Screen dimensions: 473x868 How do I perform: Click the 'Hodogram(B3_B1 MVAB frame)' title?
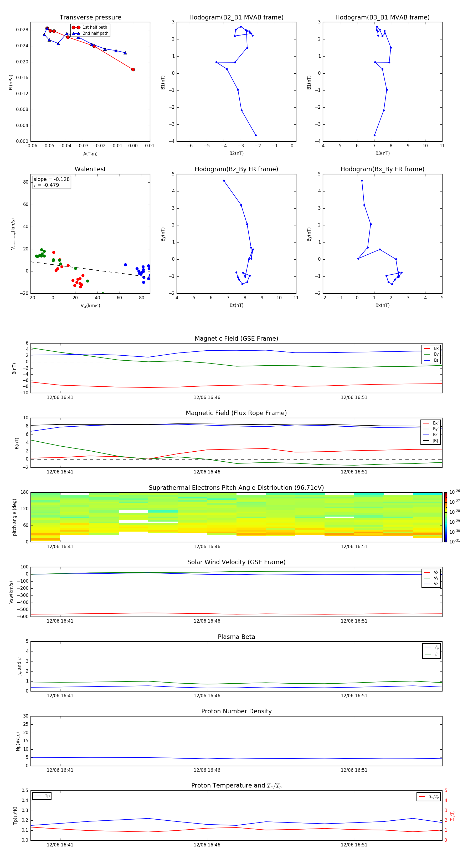[382, 18]
